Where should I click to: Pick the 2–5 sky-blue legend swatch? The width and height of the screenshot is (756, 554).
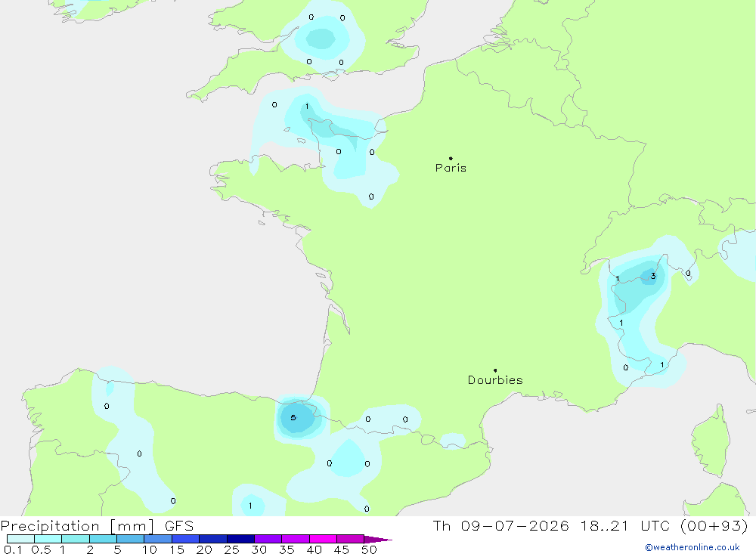(x=103, y=539)
